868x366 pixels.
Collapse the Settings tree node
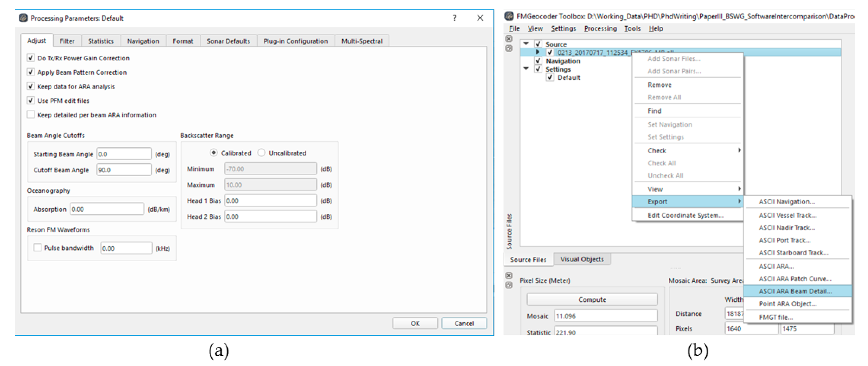tap(526, 69)
